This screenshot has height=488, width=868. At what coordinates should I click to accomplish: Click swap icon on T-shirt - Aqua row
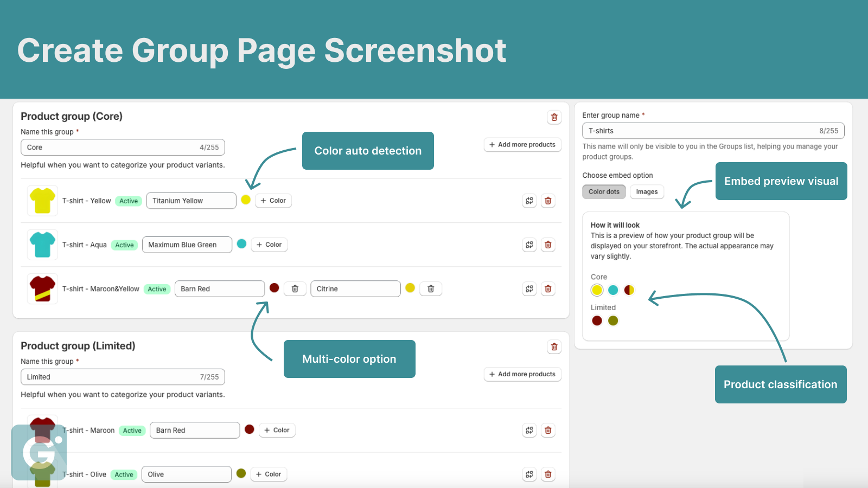tap(529, 245)
